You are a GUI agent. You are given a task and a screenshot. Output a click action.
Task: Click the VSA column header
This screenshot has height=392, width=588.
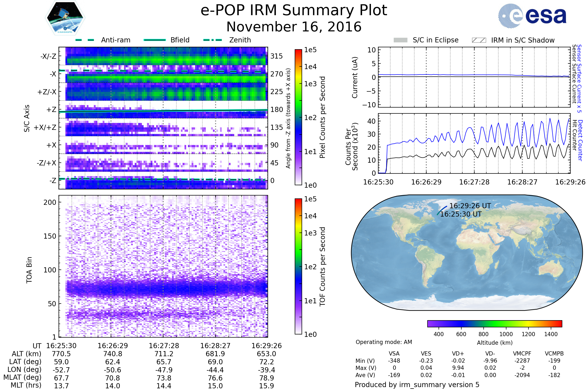click(394, 354)
